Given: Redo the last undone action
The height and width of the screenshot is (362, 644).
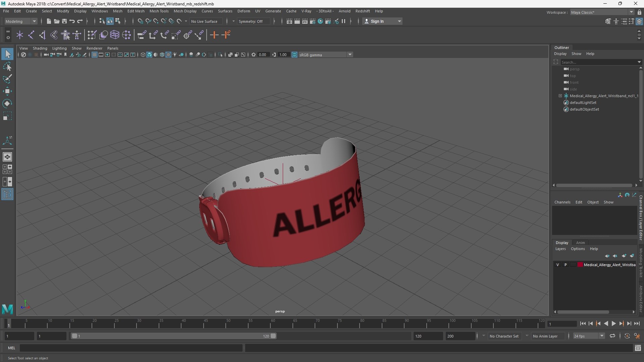Looking at the screenshot, I should point(80,21).
